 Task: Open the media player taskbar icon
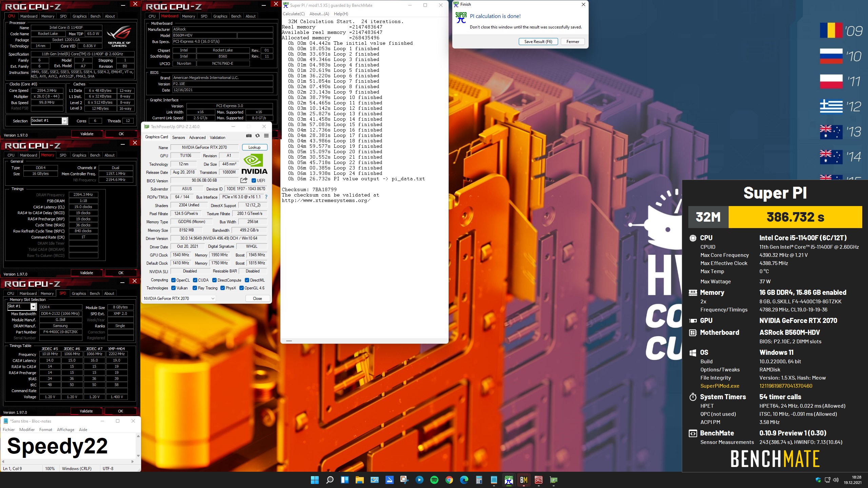419,480
